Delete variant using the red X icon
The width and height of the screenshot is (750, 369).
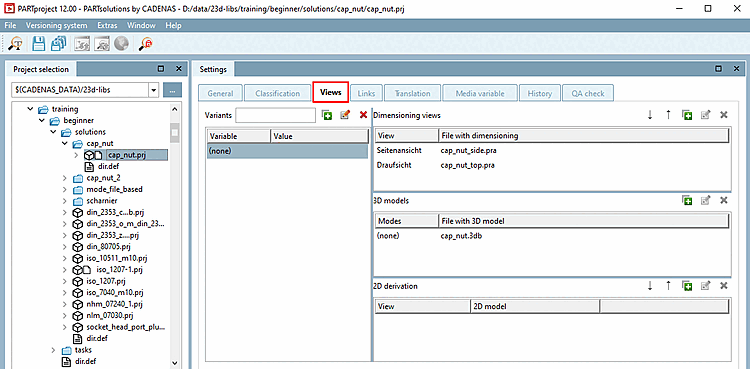(x=364, y=115)
